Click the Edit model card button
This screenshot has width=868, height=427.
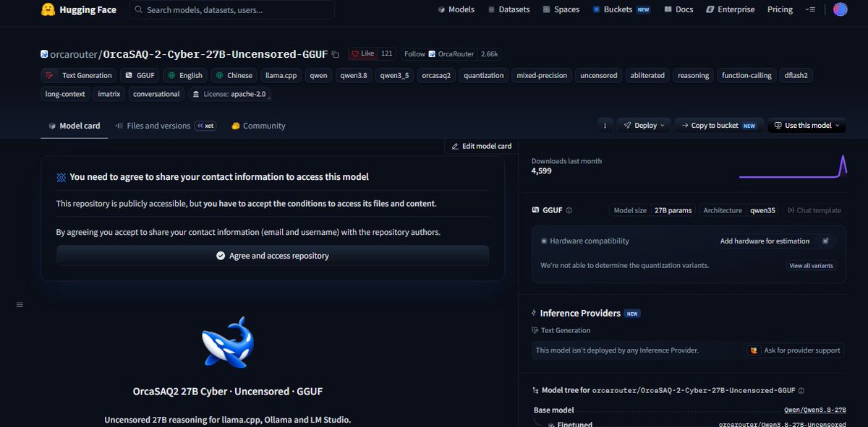[x=482, y=146]
